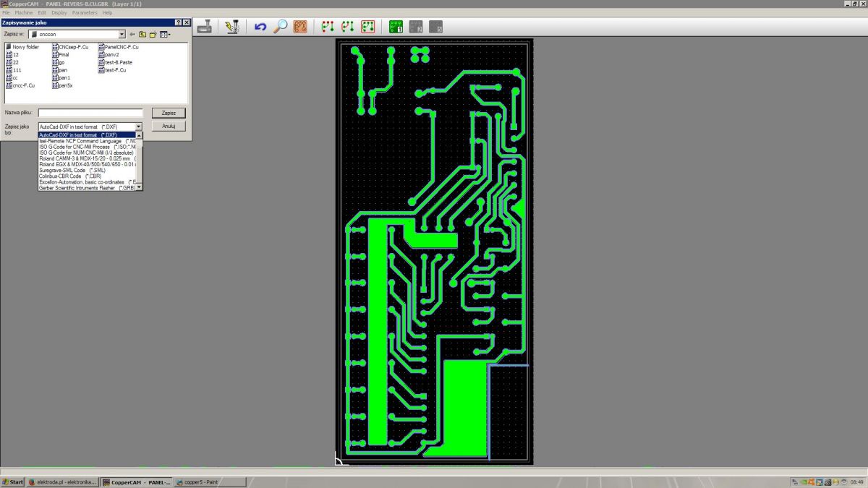Screen dimensions: 868x488
Task: Choose Gerber Scientific Instruments Flasher format
Action: tap(87, 187)
